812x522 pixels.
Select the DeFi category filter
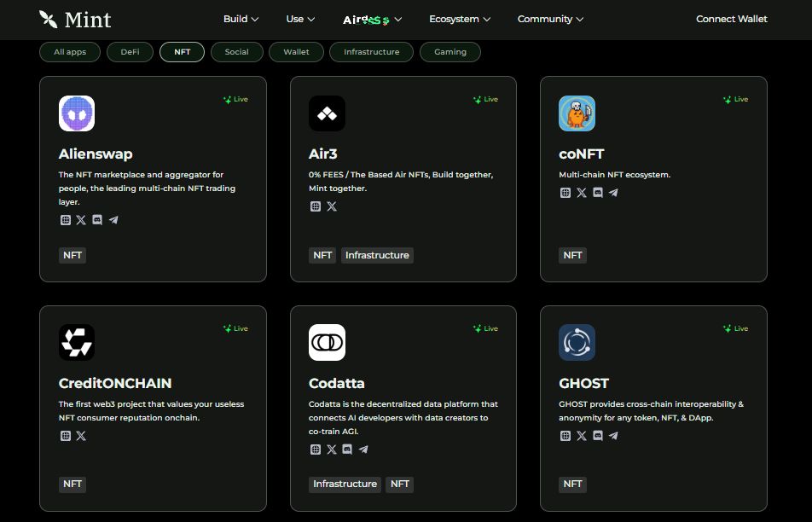(x=130, y=52)
